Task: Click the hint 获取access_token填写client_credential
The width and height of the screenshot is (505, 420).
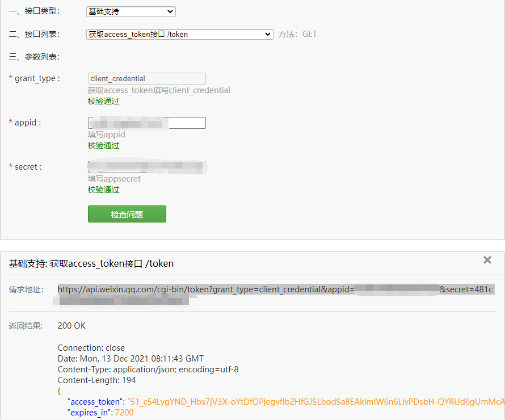Action: coord(159,90)
